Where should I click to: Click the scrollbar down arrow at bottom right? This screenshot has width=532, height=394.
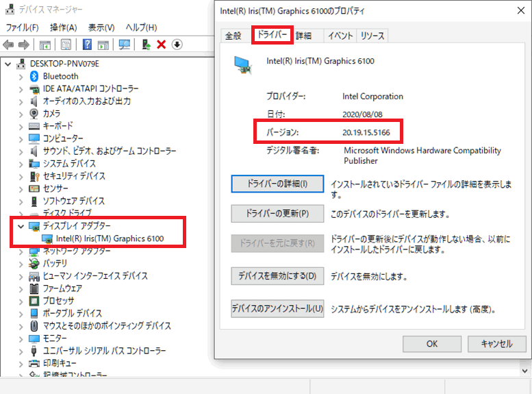525,371
